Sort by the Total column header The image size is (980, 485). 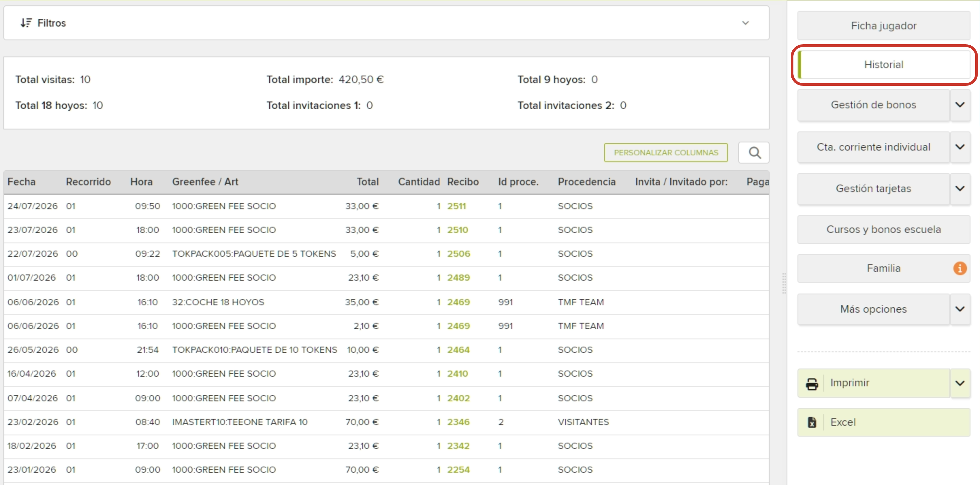(x=367, y=182)
